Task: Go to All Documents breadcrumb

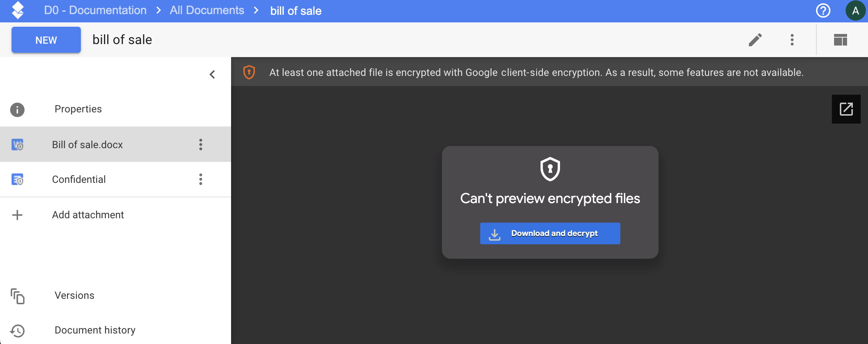Action: coord(207,10)
